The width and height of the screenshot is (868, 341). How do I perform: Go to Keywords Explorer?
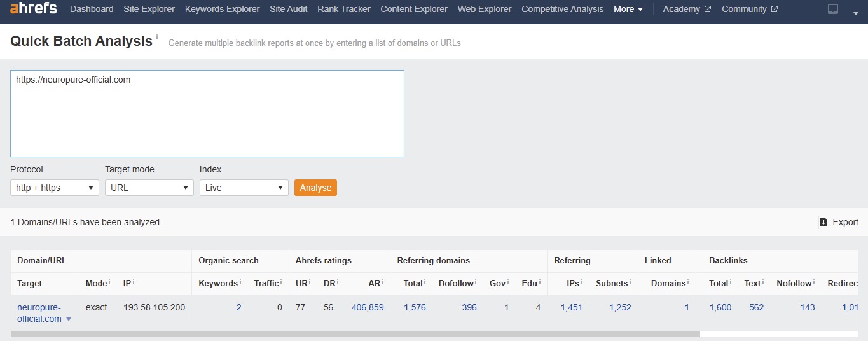[222, 10]
